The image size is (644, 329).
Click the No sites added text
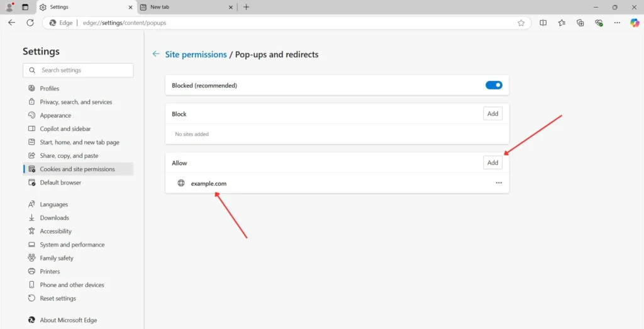(192, 135)
